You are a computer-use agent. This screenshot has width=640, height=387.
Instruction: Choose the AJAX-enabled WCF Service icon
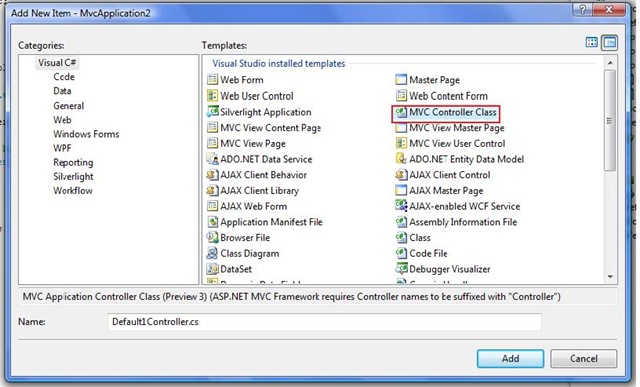[401, 206]
